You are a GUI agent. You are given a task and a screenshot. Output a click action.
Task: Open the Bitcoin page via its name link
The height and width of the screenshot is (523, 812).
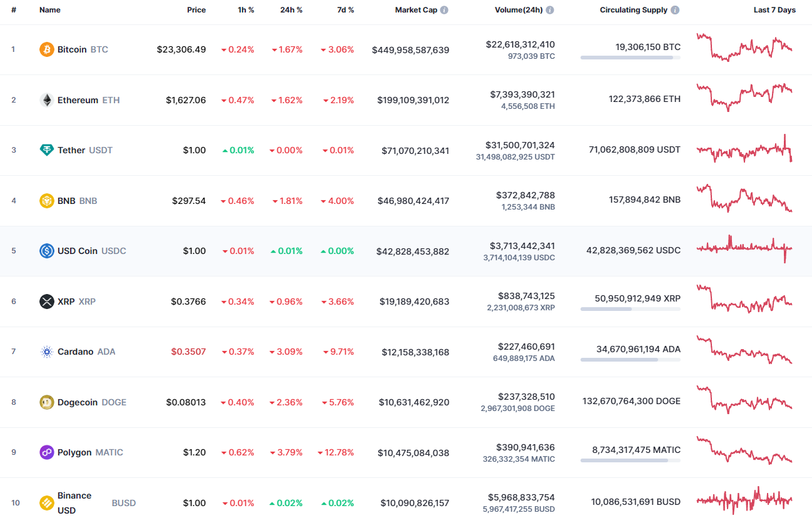click(72, 49)
